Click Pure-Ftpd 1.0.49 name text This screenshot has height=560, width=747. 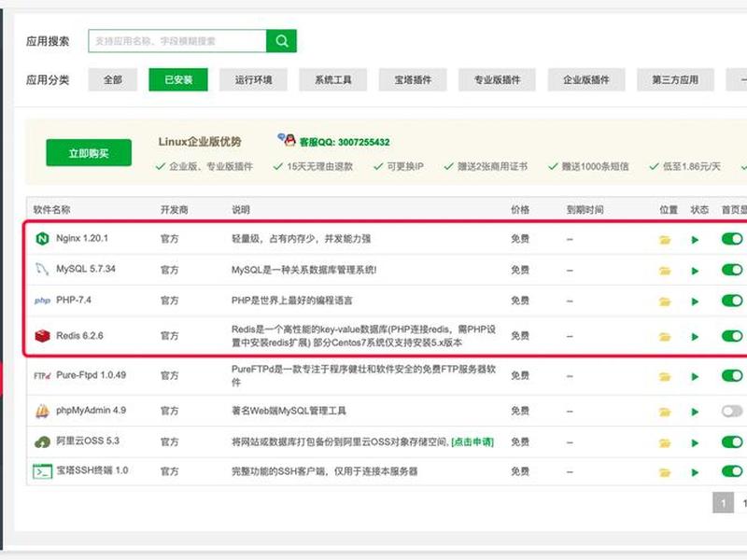pyautogui.click(x=91, y=375)
